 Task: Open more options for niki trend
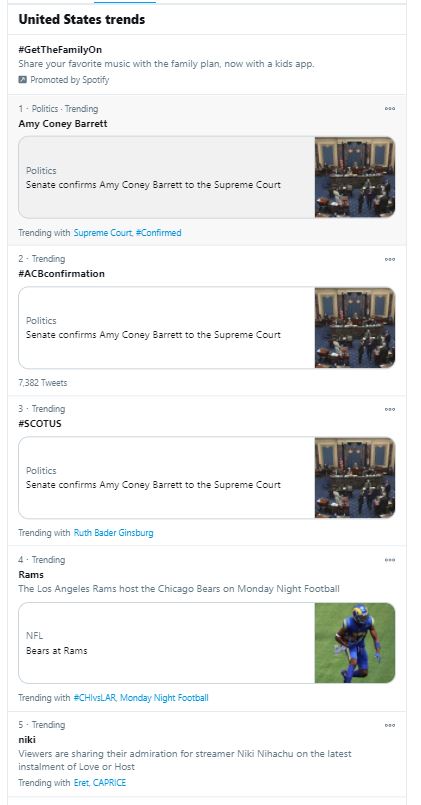[x=390, y=725]
